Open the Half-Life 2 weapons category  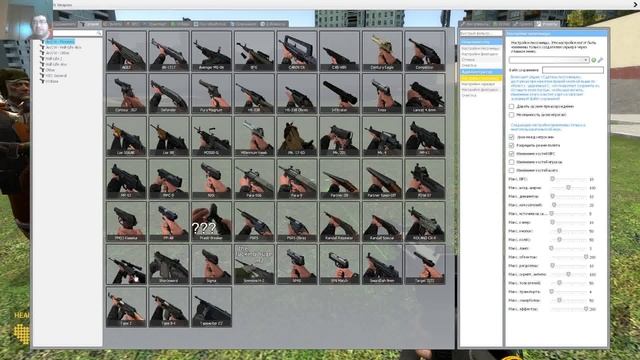(x=54, y=59)
